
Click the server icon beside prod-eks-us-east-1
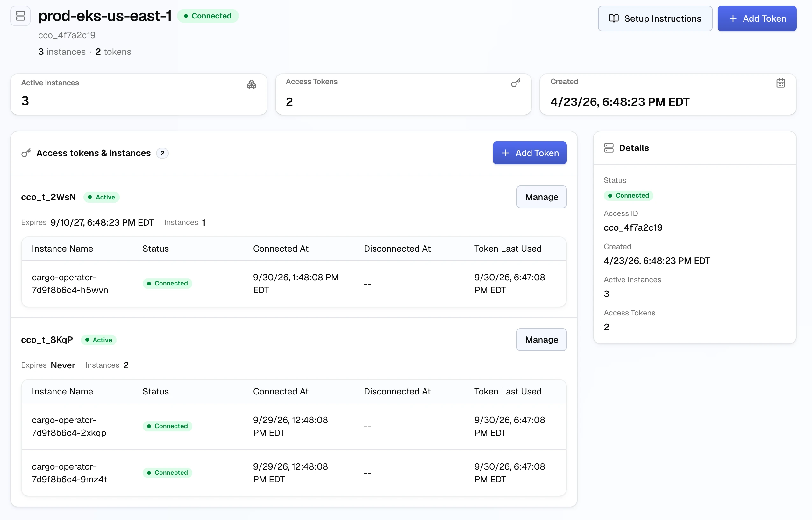pyautogui.click(x=20, y=16)
